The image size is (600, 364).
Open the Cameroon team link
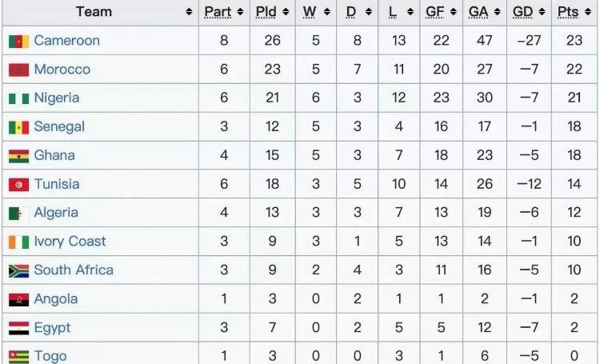[x=66, y=41]
